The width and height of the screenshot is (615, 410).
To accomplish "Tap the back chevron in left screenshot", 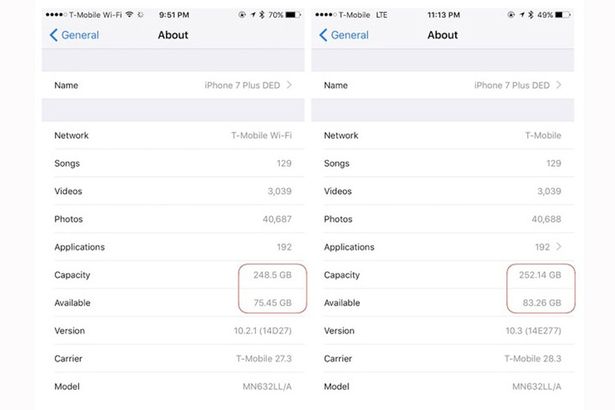I will pos(54,35).
